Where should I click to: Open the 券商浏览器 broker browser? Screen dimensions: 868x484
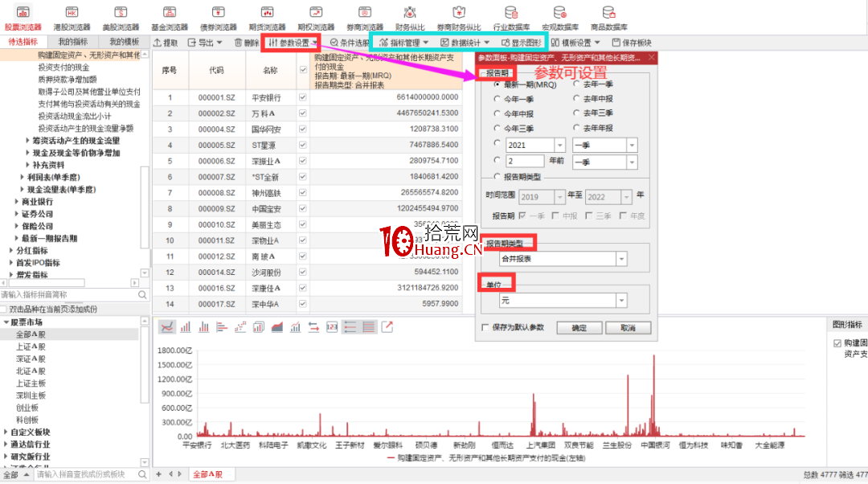[x=365, y=18]
